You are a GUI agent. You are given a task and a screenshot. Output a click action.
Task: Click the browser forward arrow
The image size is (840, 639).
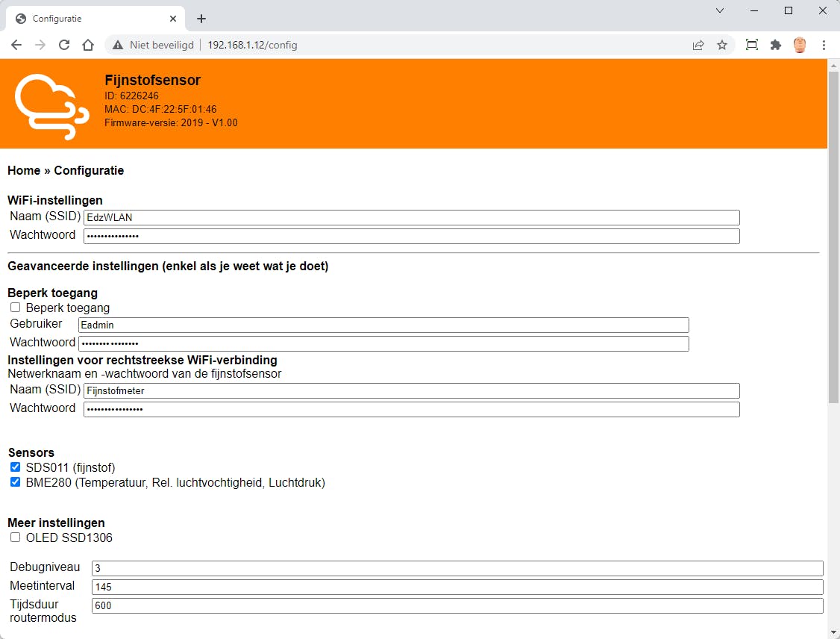pos(40,45)
